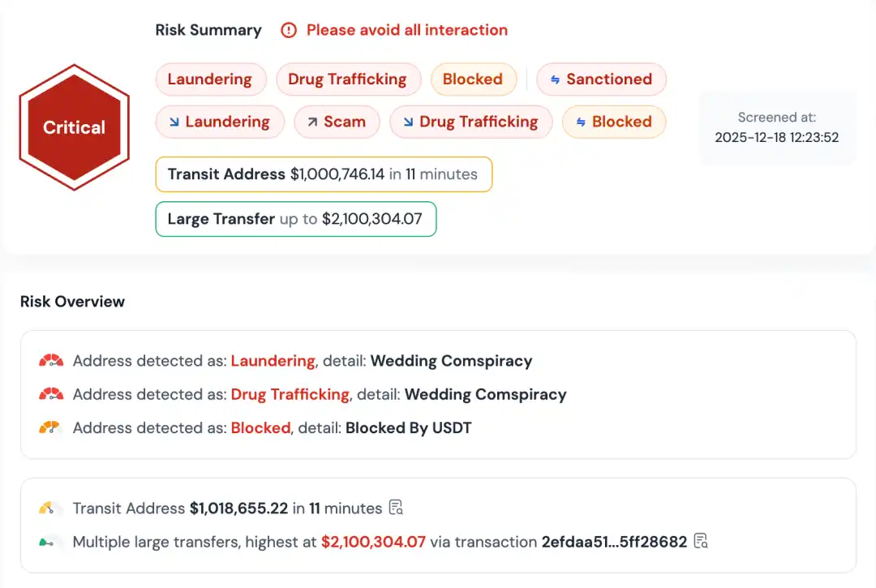Viewport: 876px width, 588px height.
Task: Select the Risk Summary section header
Action: coord(208,29)
